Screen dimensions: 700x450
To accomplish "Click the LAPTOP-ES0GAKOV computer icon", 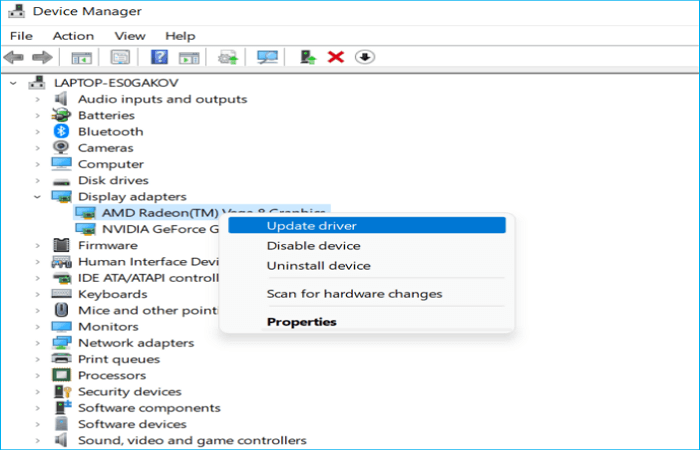I will click(x=37, y=82).
